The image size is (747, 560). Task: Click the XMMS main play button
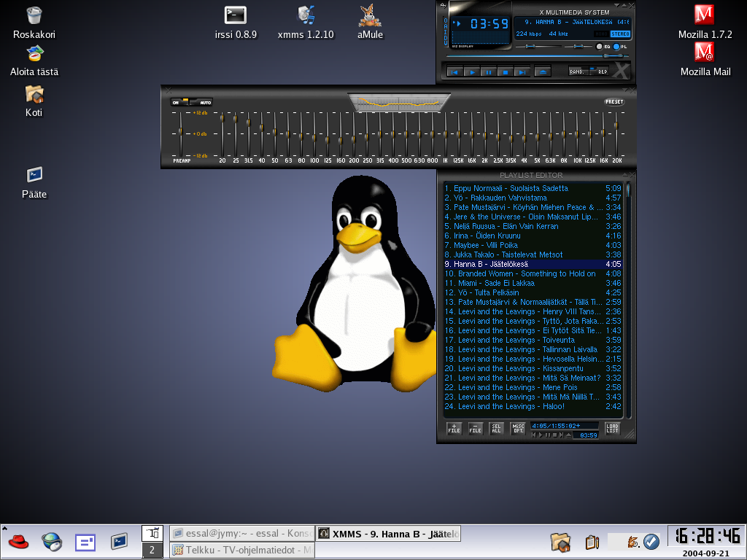[x=472, y=72]
